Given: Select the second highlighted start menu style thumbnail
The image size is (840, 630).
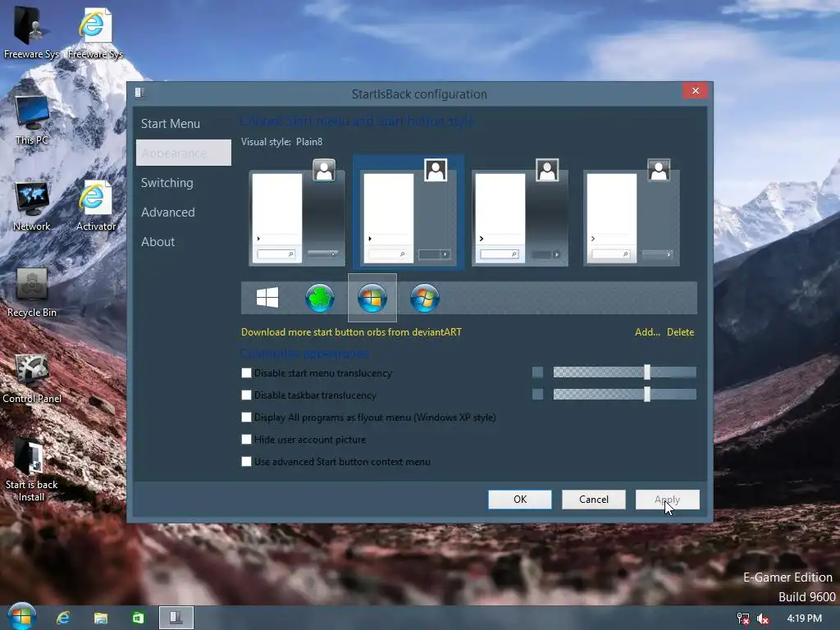Looking at the screenshot, I should [409, 212].
